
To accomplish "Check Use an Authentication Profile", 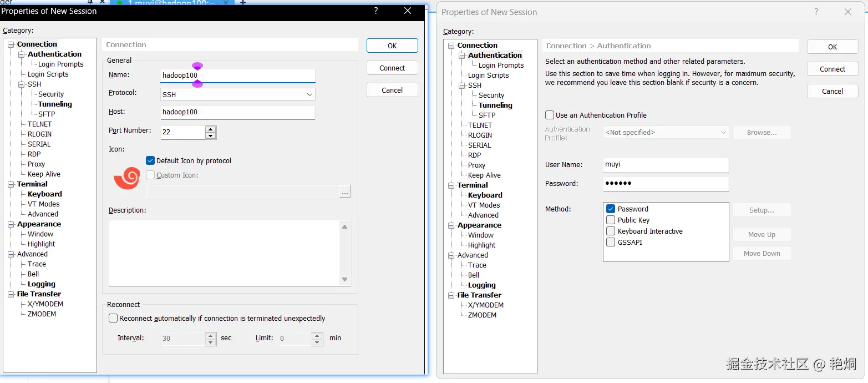I will coord(550,115).
